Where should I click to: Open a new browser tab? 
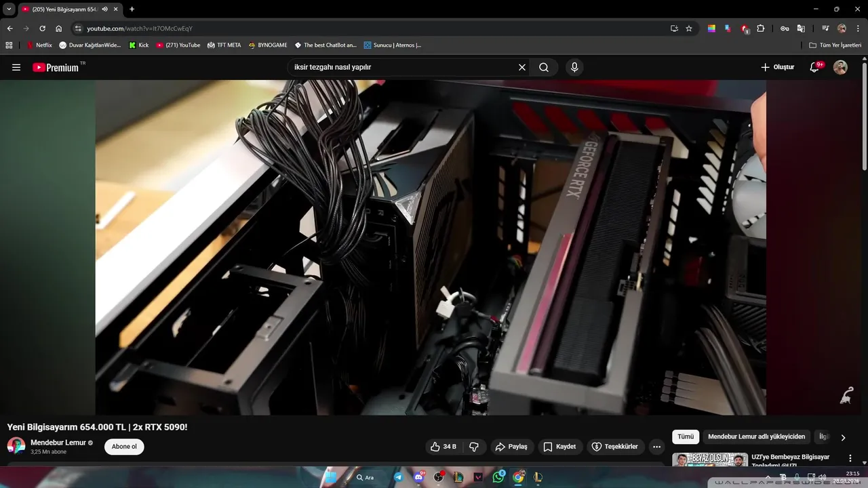132,9
